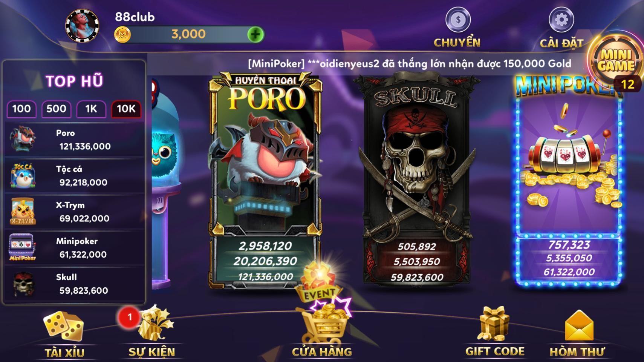Open the Mini Game chip badge
The height and width of the screenshot is (362, 644).
coord(616,60)
